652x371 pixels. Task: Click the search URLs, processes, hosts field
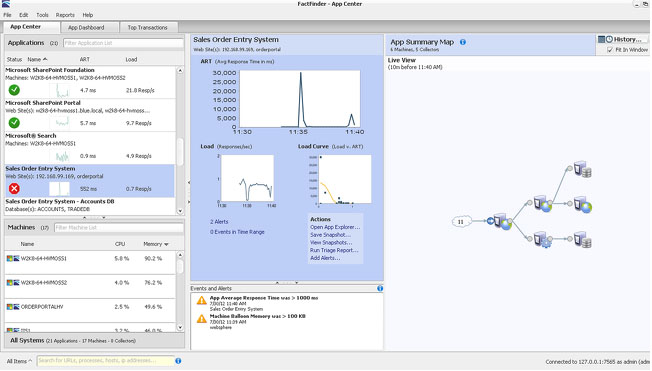(106, 361)
